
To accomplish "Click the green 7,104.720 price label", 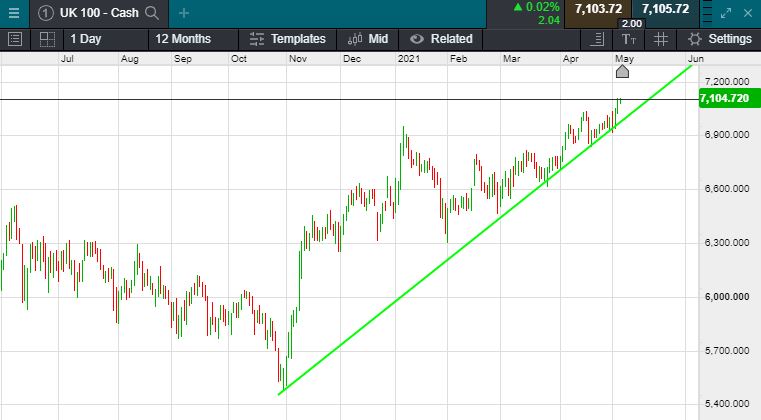I will click(x=727, y=98).
